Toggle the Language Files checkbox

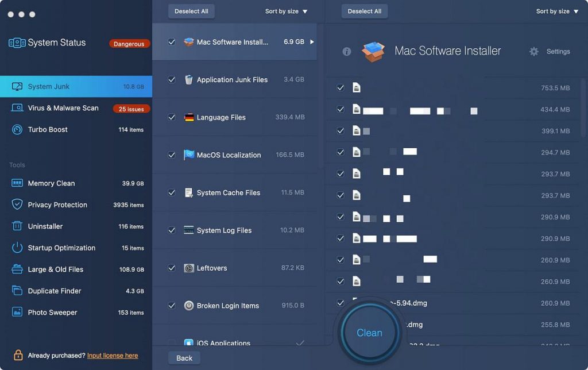click(172, 117)
